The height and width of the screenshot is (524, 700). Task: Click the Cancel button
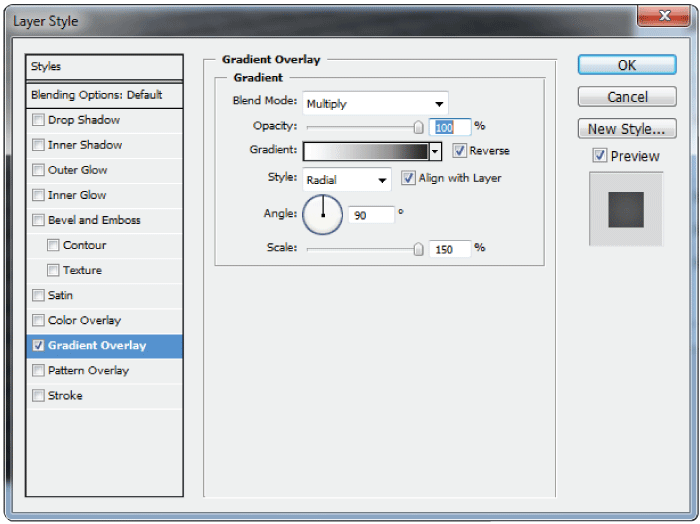(x=627, y=97)
